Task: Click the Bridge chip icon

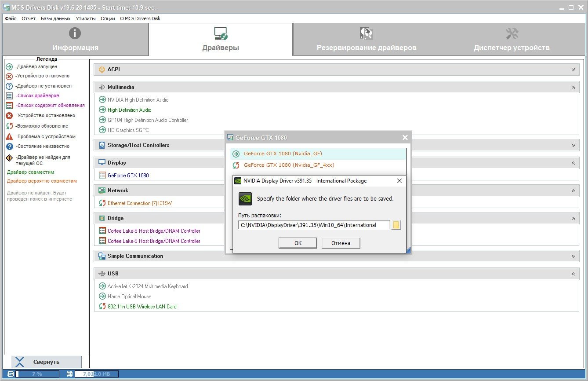Action: pos(102,218)
